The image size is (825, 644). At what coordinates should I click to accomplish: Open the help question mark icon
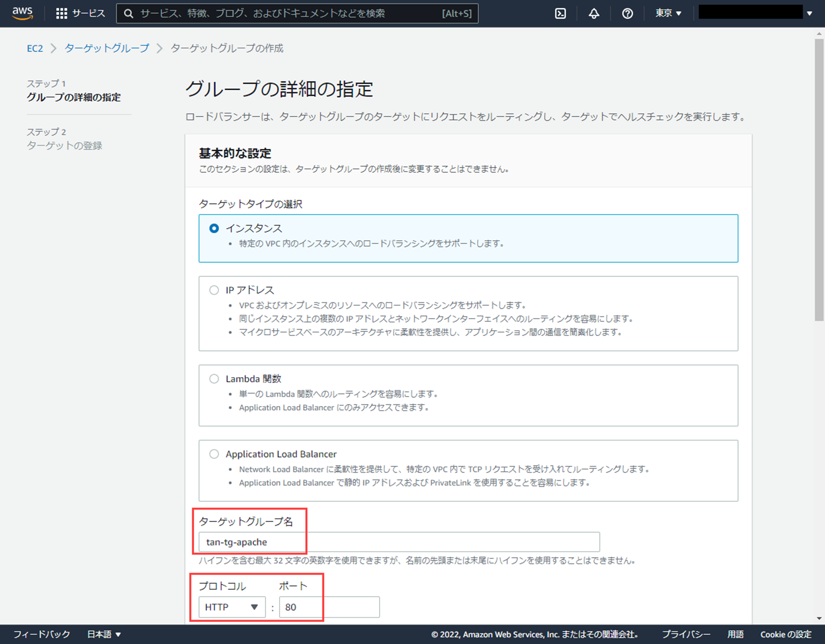coord(627,13)
